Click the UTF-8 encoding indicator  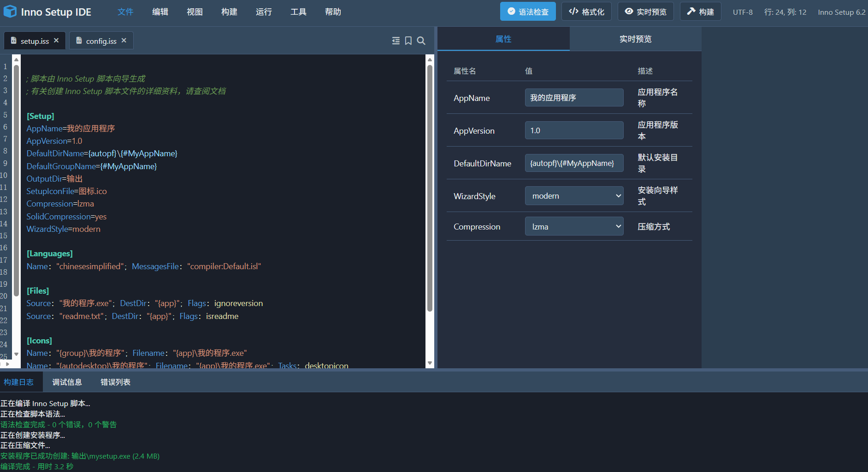coord(743,12)
